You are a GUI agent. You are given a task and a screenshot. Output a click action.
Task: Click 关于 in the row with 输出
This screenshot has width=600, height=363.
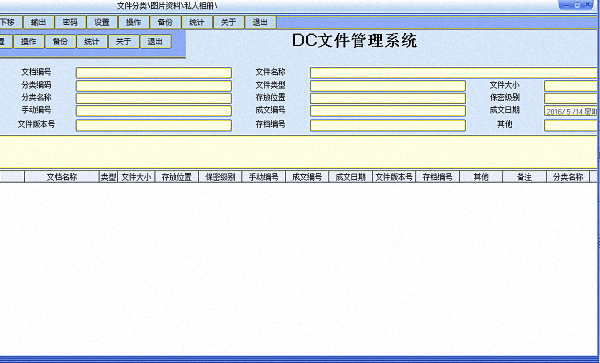pyautogui.click(x=228, y=22)
